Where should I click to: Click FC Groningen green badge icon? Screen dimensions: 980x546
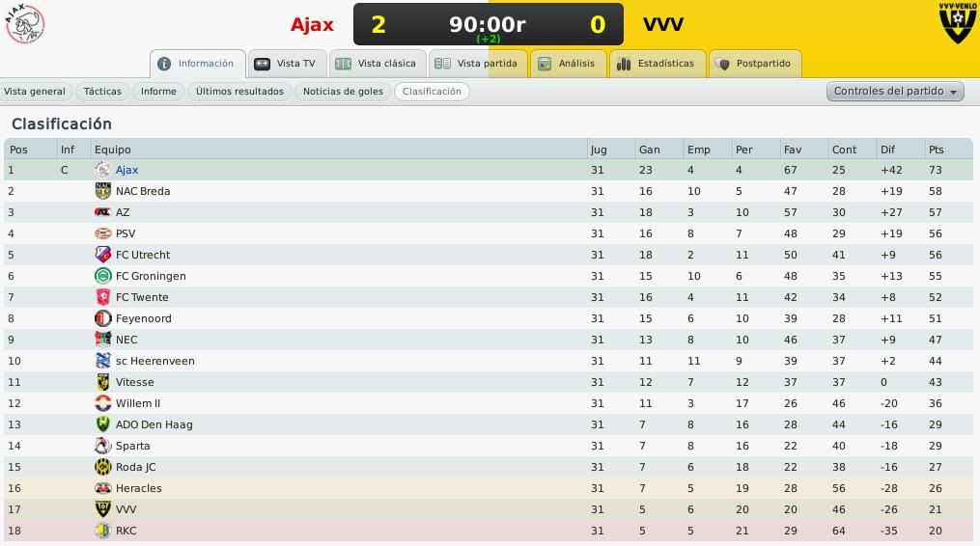[102, 276]
